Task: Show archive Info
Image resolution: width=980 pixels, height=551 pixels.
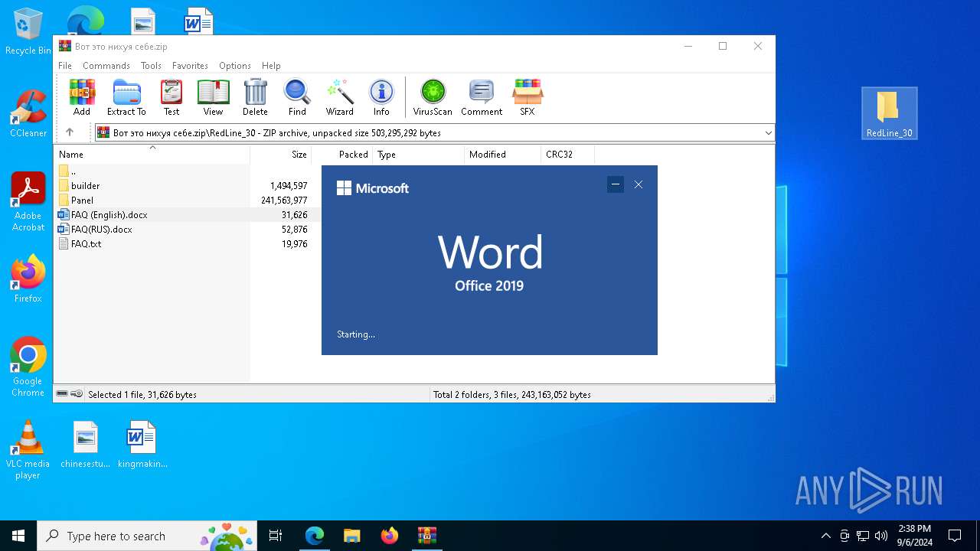Action: [381, 97]
